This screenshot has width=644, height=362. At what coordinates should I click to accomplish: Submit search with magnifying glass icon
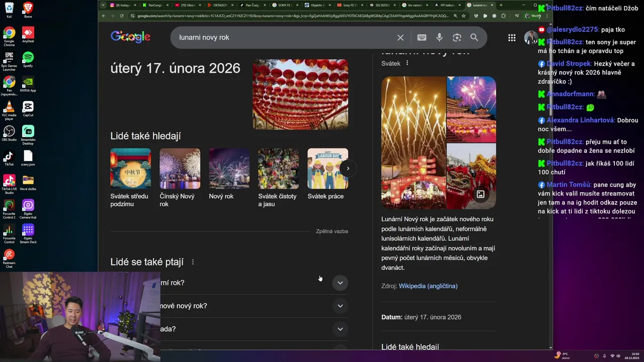pos(474,38)
